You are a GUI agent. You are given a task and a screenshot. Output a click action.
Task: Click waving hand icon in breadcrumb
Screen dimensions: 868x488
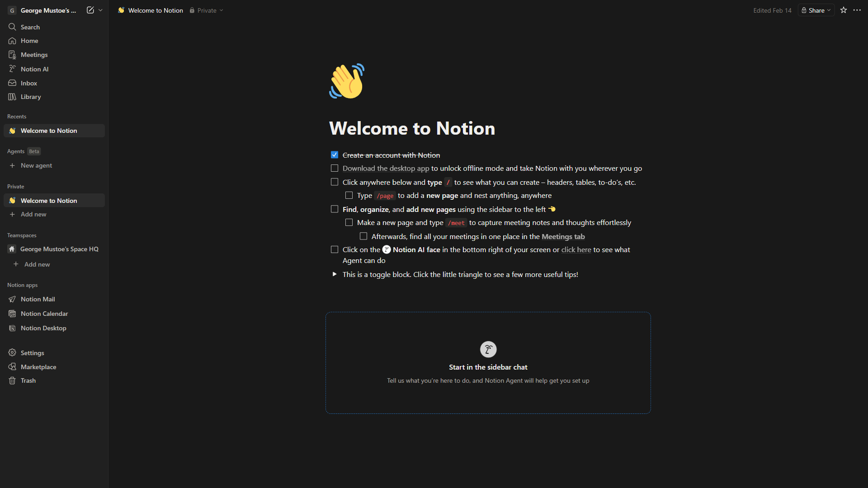[x=121, y=10]
